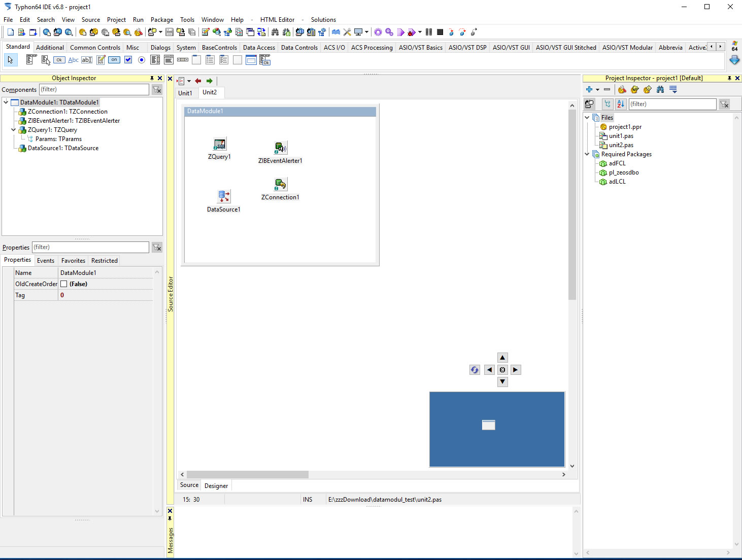The width and height of the screenshot is (742, 560).
Task: Click the purple gear build icon
Action: click(x=378, y=32)
